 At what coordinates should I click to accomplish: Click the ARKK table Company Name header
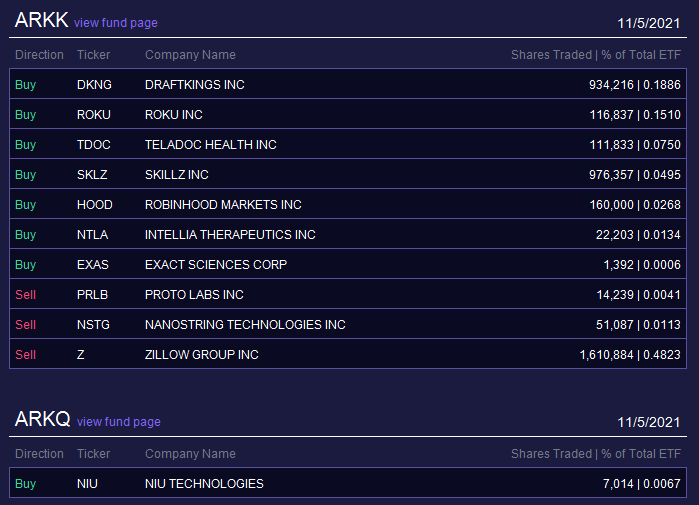(190, 55)
